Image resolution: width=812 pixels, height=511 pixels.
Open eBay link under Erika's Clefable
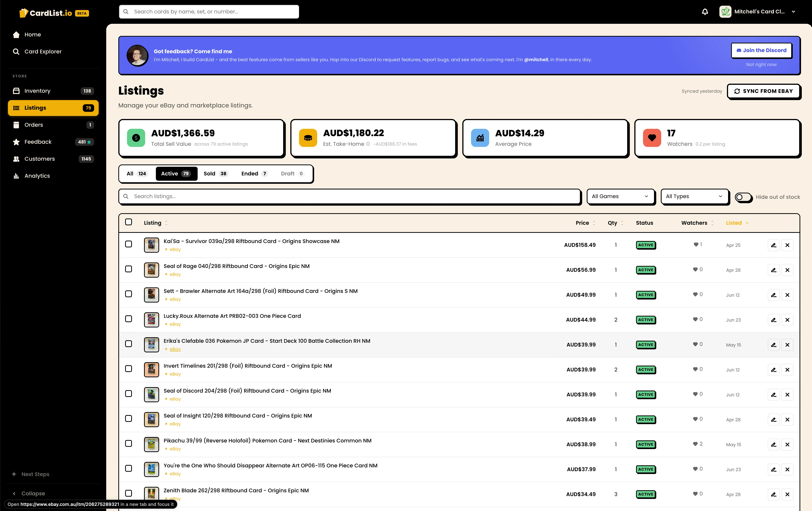point(175,349)
